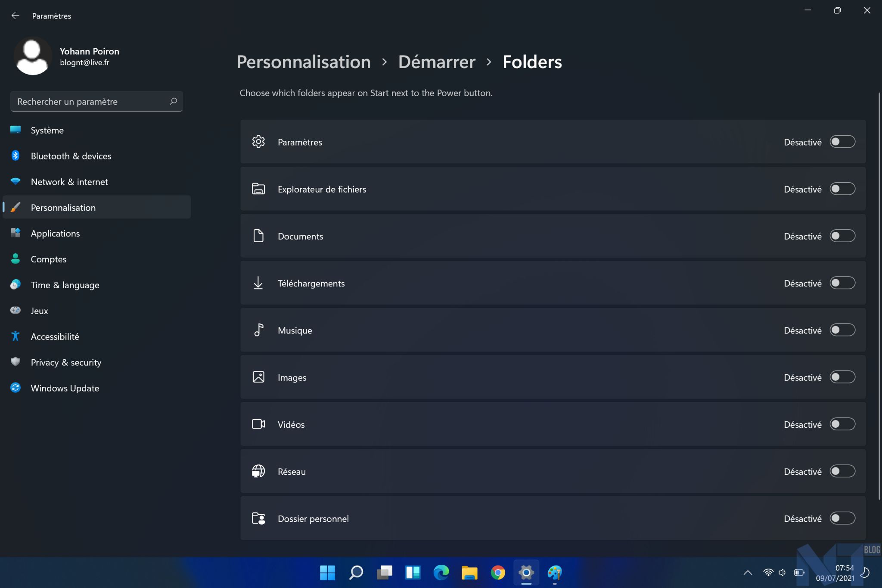Viewport: 882px width, 588px height.
Task: Enable the Réseau folder toggle
Action: point(842,471)
